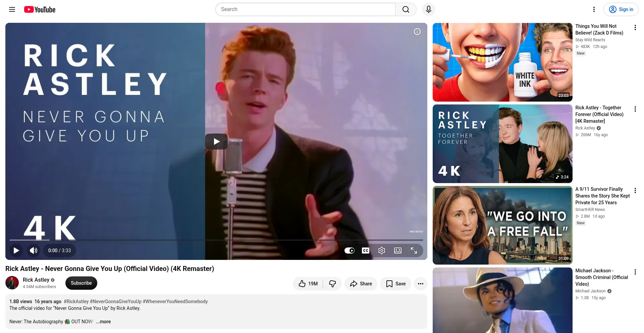The image size is (644, 333).
Task: Open options menu for 9/11 Survivor video
Action: point(635,190)
